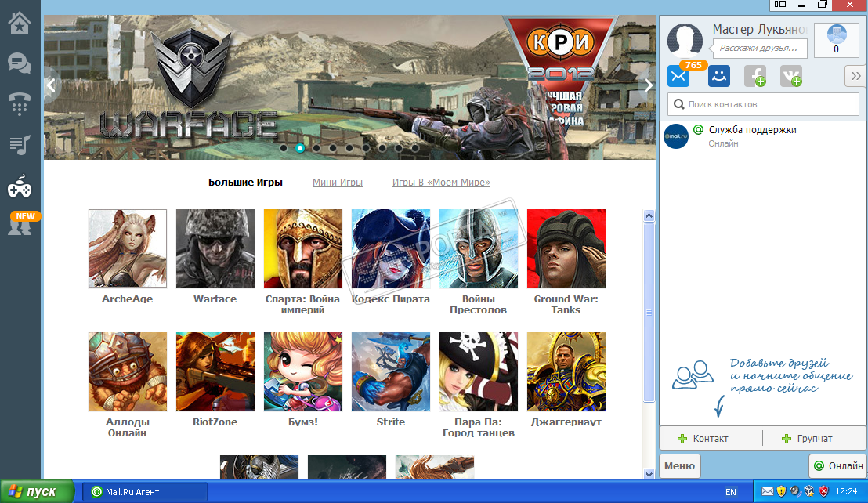Open the Windows пуск start button
The width and height of the screenshot is (868, 503).
pos(37,491)
